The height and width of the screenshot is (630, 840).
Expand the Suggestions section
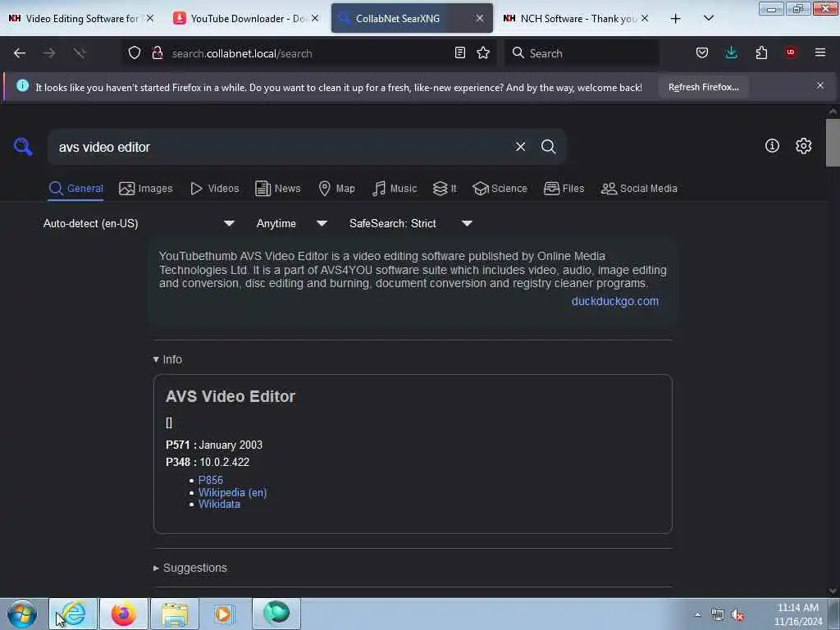coord(190,568)
